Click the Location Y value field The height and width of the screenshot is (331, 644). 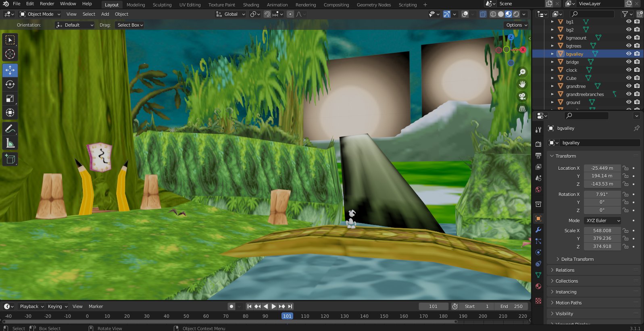602,176
